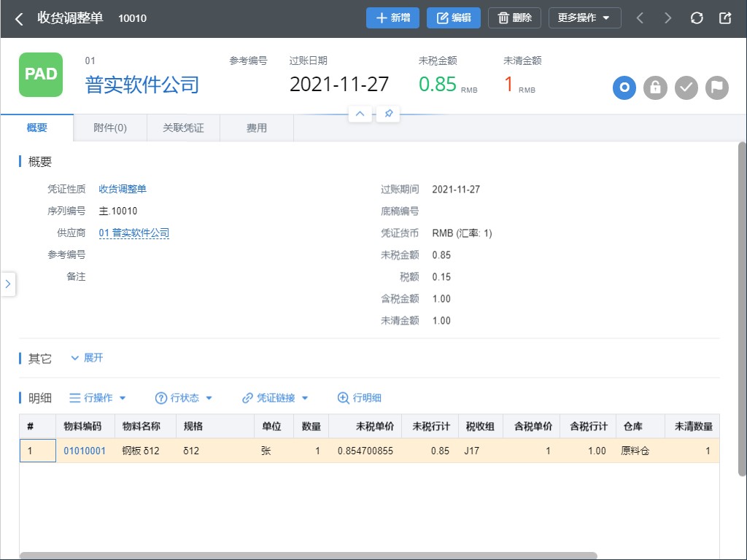Open the 行状态 dropdown
747x560 pixels.
pos(184,397)
